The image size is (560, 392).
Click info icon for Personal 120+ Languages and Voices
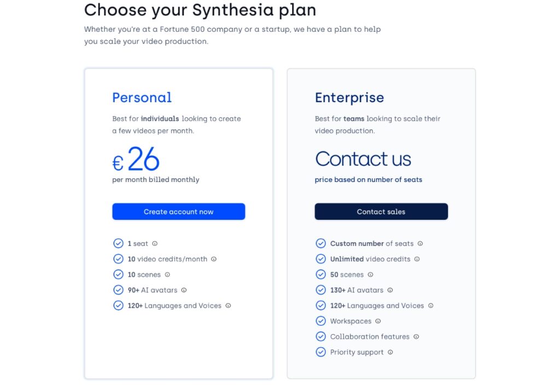pyautogui.click(x=228, y=306)
